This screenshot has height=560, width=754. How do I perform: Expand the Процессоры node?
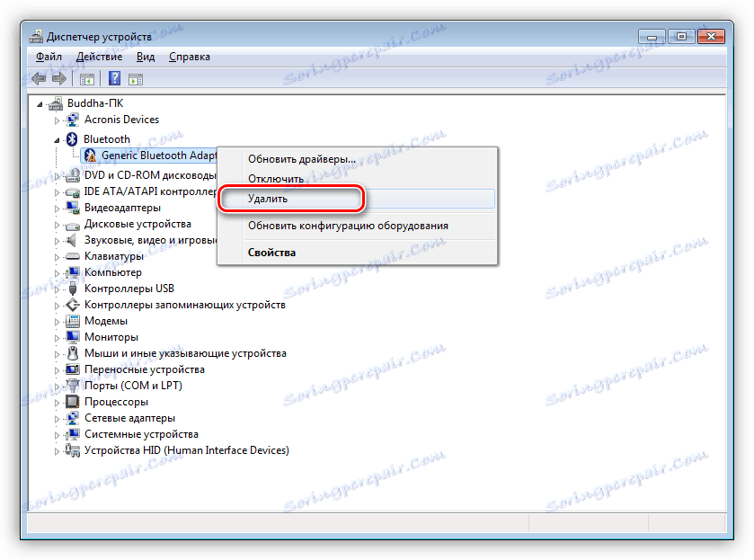57,403
